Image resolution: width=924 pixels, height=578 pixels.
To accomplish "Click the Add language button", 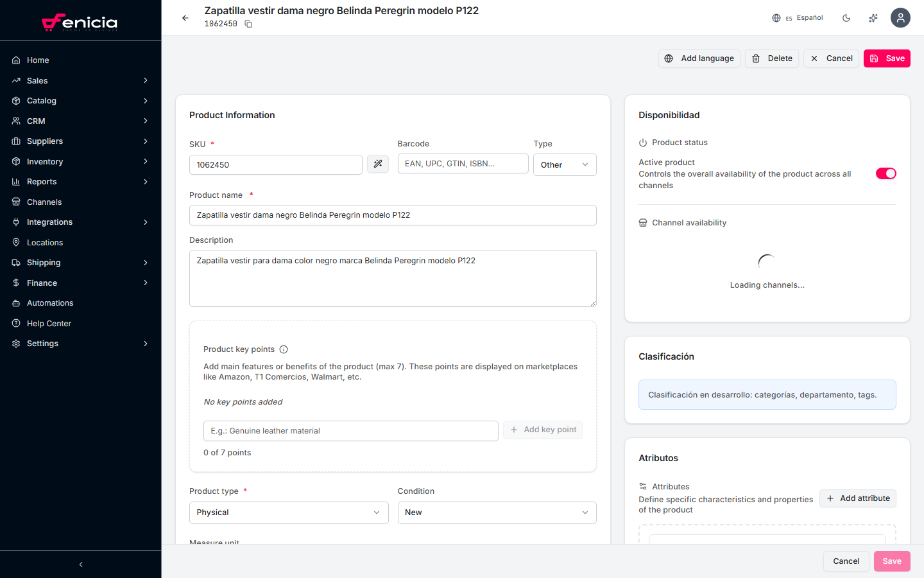I will (x=699, y=58).
